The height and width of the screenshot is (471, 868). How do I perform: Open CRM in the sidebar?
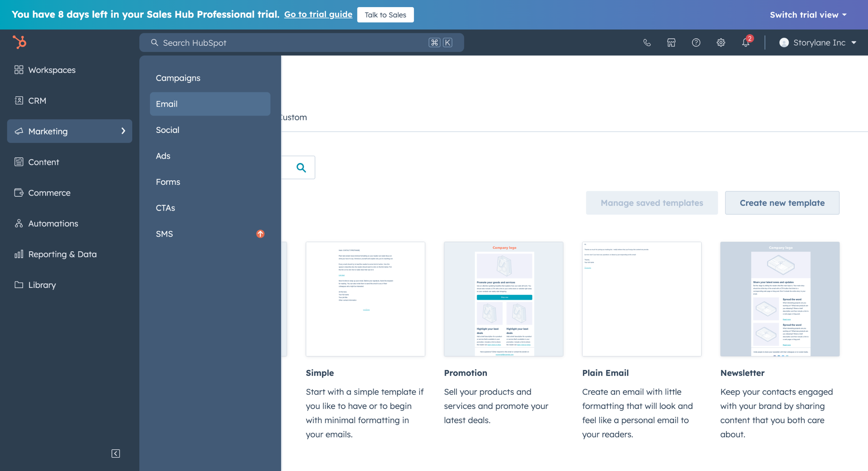point(70,101)
